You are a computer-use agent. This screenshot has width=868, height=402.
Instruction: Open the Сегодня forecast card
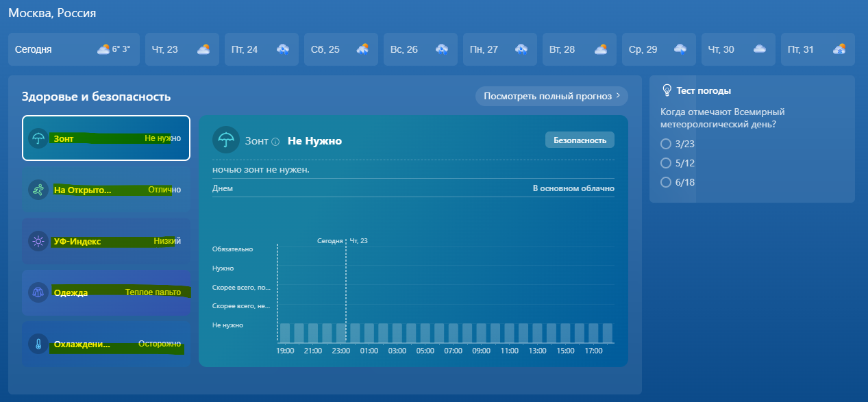pyautogui.click(x=74, y=49)
